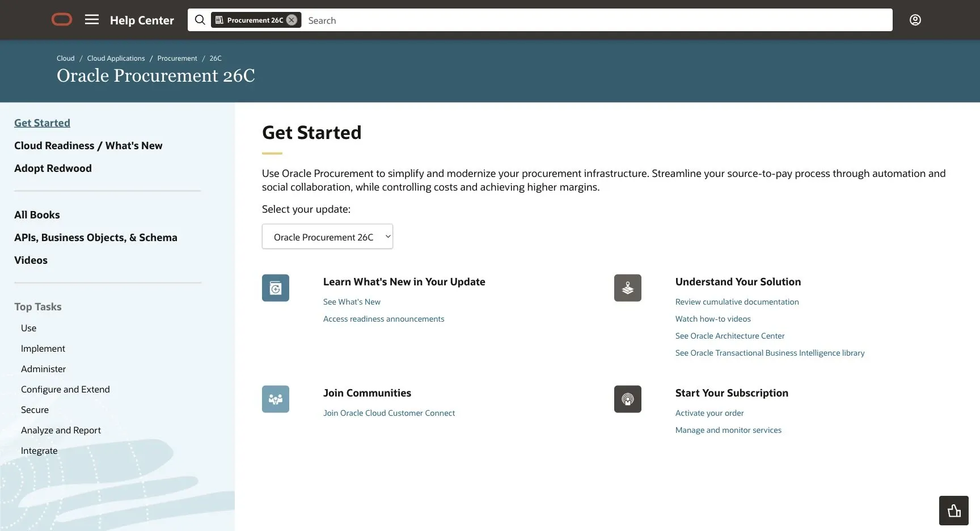The height and width of the screenshot is (531, 980).
Task: Click the Join Communities icon
Action: (276, 399)
